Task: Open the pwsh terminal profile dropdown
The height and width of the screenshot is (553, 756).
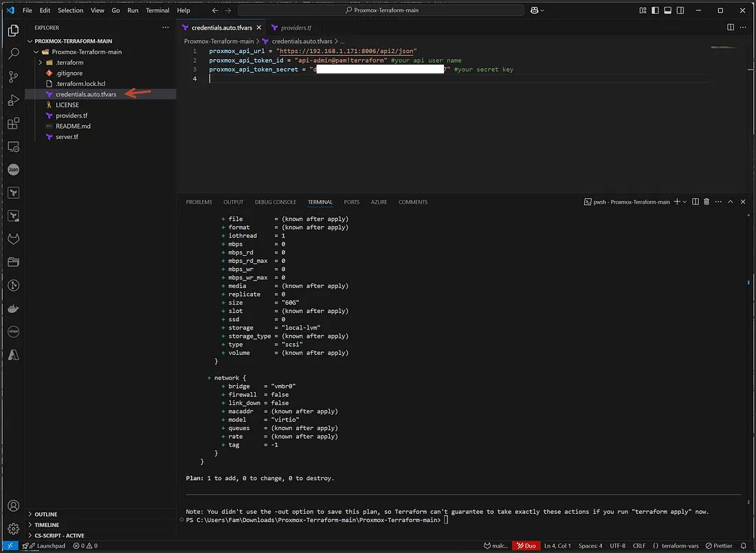Action: click(683, 202)
